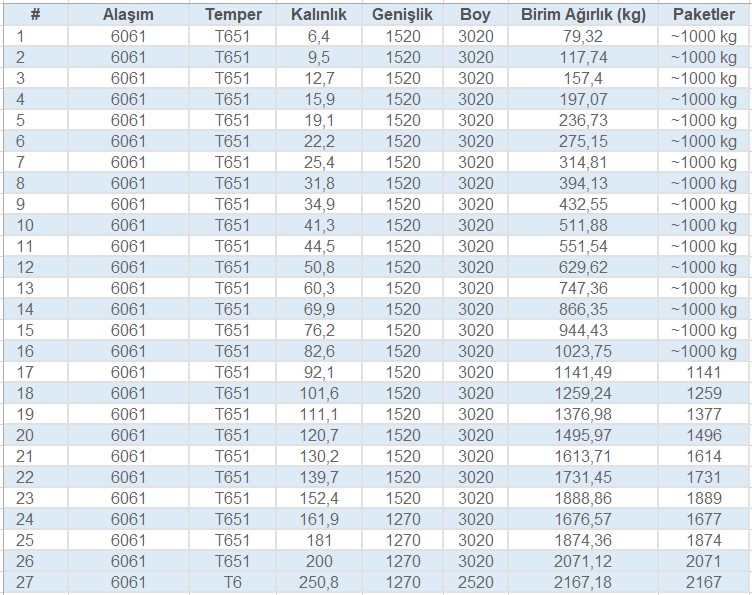Viewport: 752px width, 595px height.
Task: Click the Genişlik column header
Action: pos(401,15)
